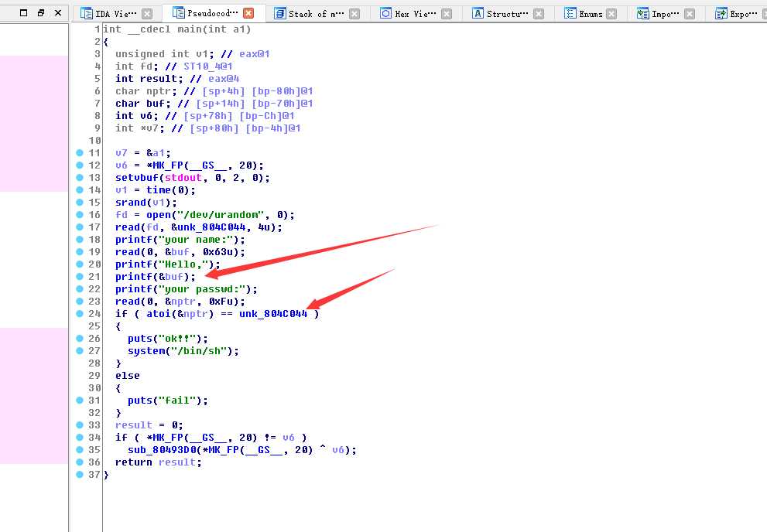The height and width of the screenshot is (532, 767).
Task: Click 'stdout' in the setvbuf call
Action: click(x=183, y=177)
